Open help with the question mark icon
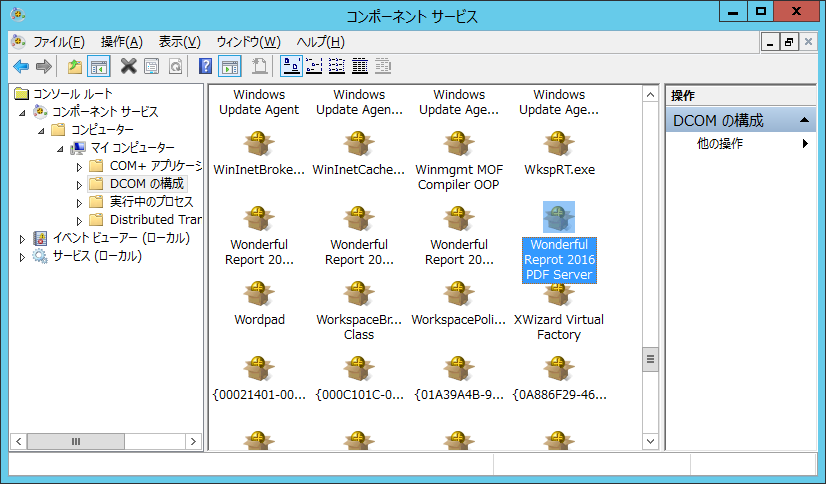The height and width of the screenshot is (484, 826). click(x=205, y=66)
